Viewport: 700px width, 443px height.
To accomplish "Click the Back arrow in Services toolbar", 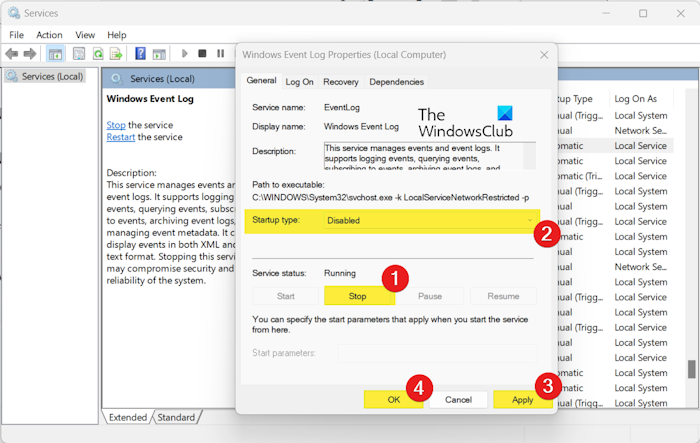I will [12, 54].
